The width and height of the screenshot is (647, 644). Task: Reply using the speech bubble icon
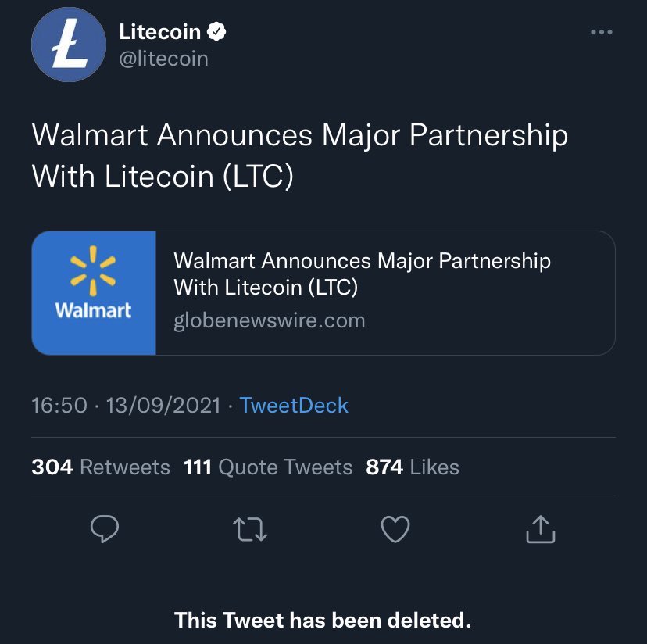[105, 530]
